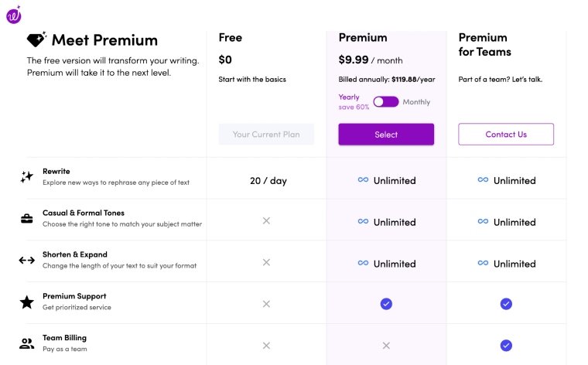
Task: Click the 20 / day Rewrite limit
Action: point(268,181)
